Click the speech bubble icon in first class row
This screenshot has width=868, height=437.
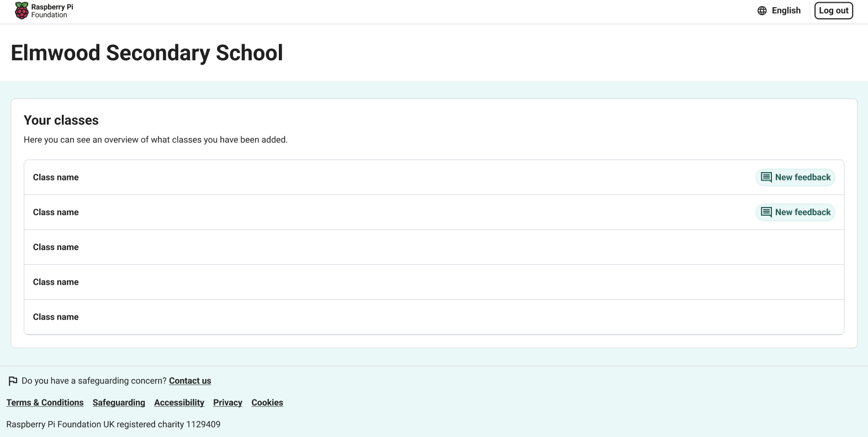pyautogui.click(x=766, y=177)
